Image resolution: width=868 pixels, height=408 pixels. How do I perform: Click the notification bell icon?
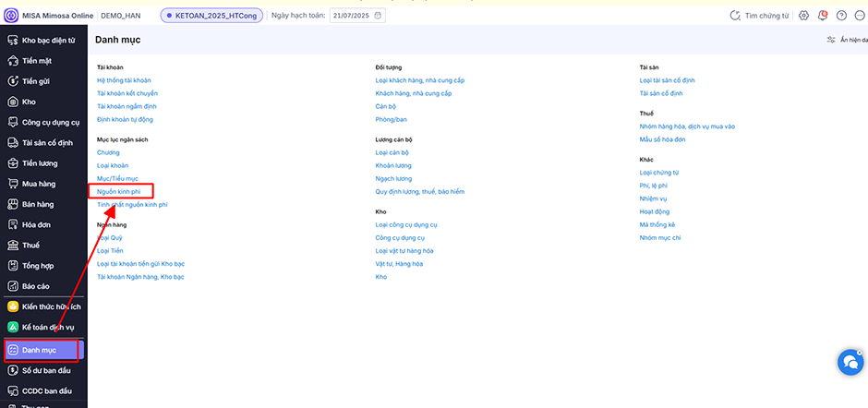point(823,16)
